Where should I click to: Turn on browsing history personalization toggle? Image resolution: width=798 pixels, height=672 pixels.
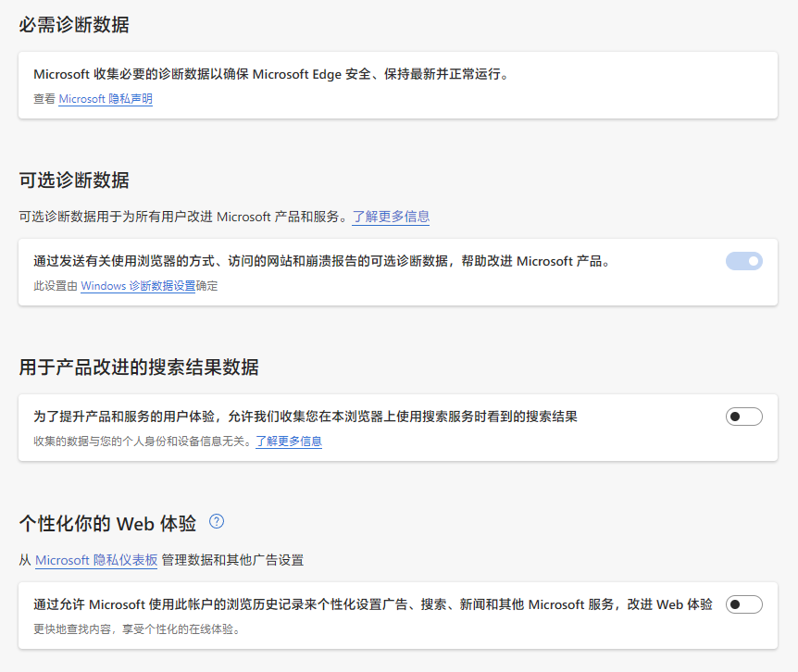tap(743, 604)
